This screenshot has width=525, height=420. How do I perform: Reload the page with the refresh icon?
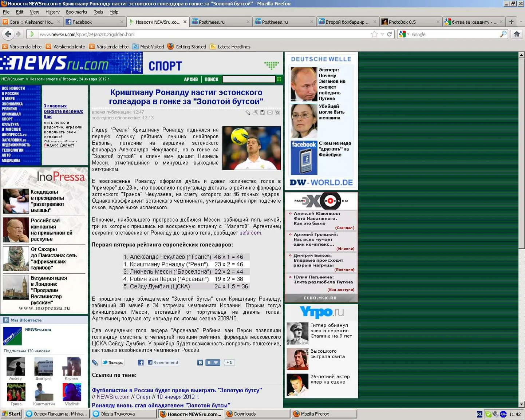coord(389,34)
